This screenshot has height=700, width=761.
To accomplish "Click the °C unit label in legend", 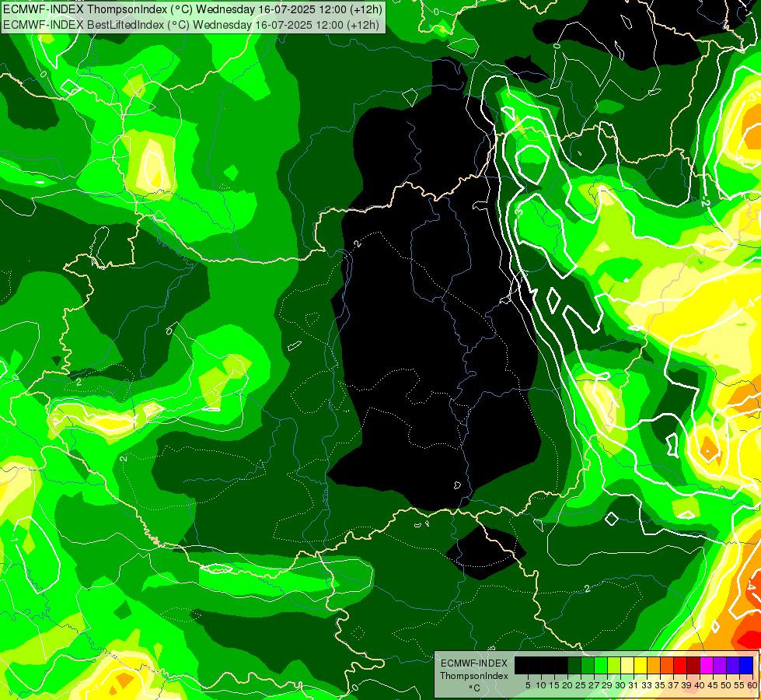I will [475, 688].
